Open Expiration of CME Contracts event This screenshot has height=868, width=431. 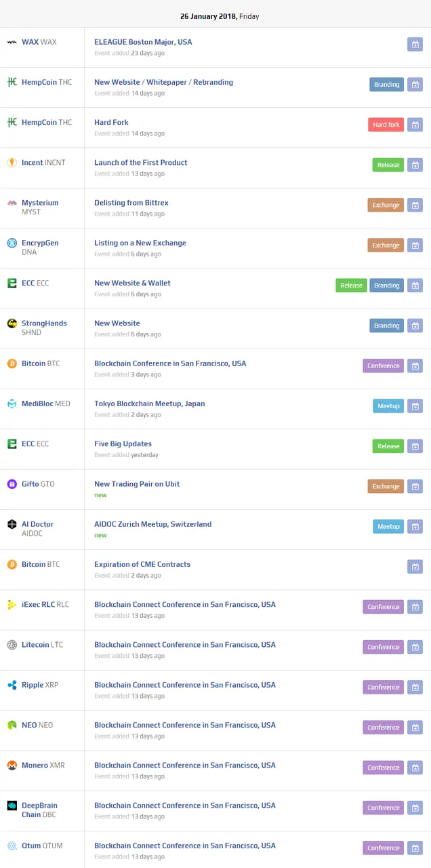click(x=142, y=564)
